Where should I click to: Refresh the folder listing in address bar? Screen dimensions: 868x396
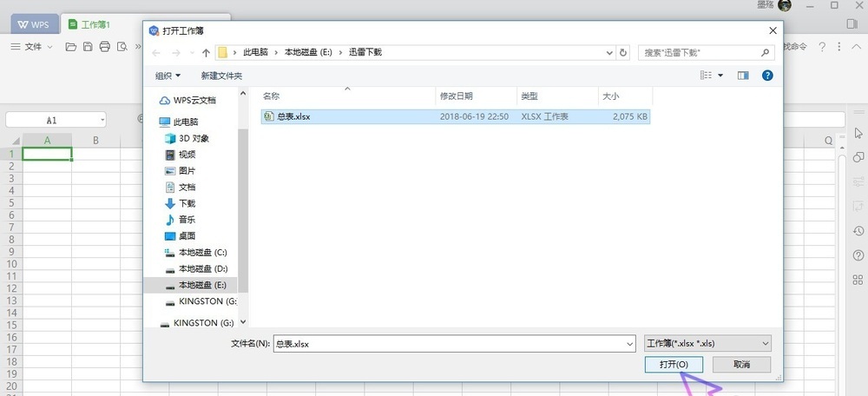[623, 53]
